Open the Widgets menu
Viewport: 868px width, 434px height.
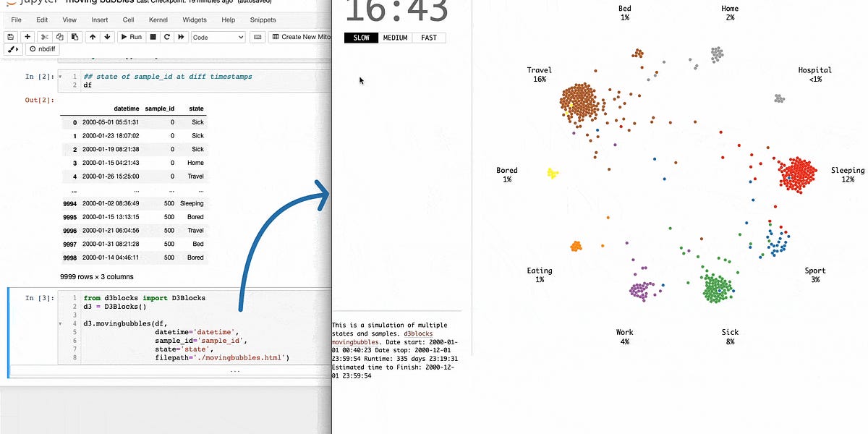pyautogui.click(x=194, y=20)
